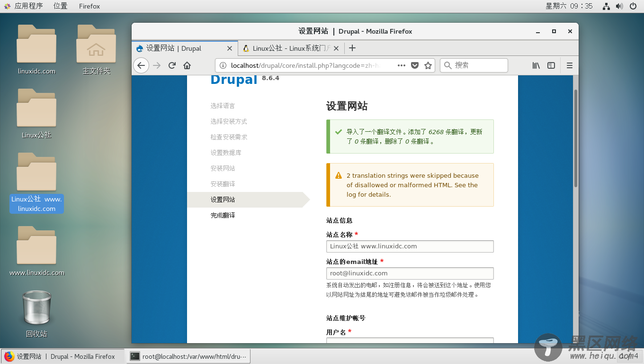
Task: Click the page vertical scrollbar
Action: [x=576, y=137]
